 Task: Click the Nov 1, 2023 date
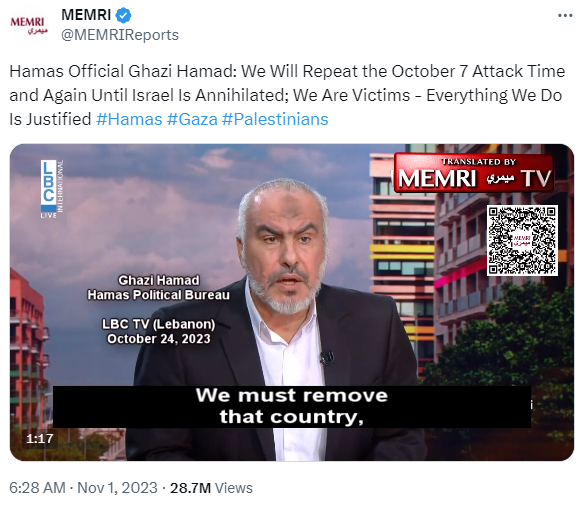(117, 488)
